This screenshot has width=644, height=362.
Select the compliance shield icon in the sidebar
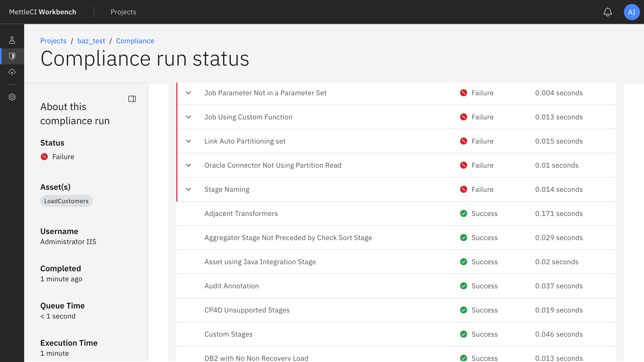point(12,56)
